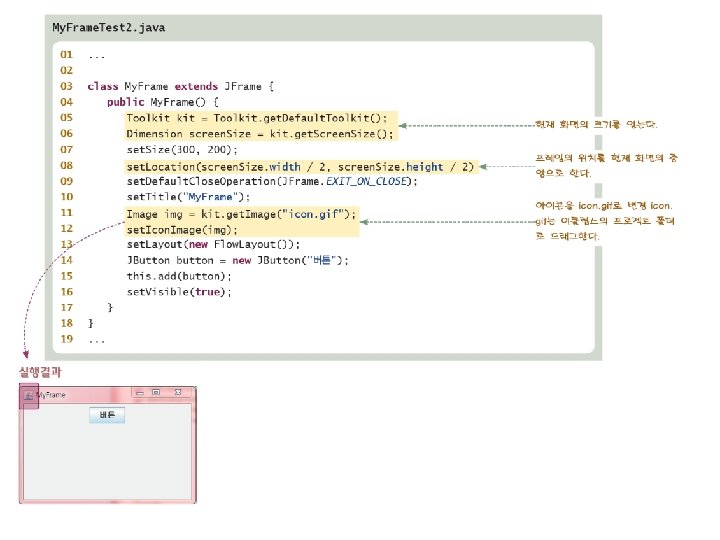Minimize the MyFrame window

pos(140,393)
